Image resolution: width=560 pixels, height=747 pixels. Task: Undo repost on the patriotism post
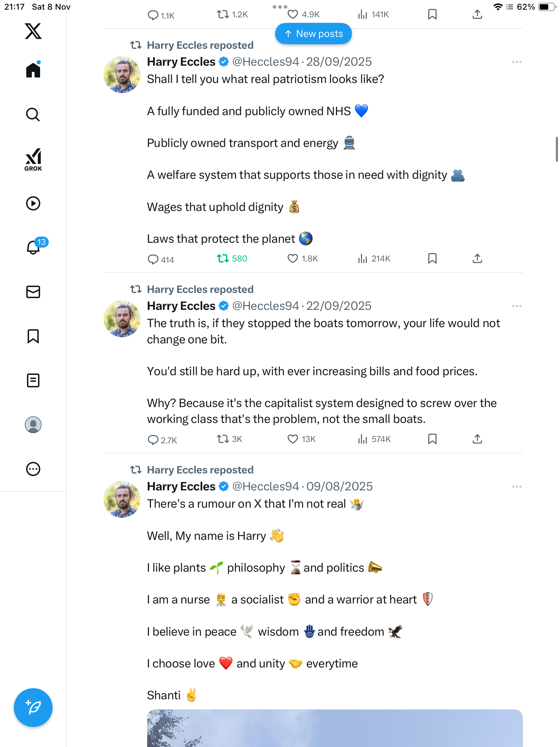[223, 259]
